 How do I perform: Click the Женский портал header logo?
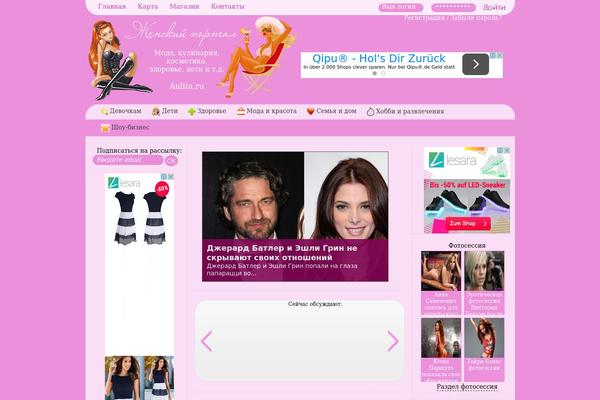[x=181, y=34]
